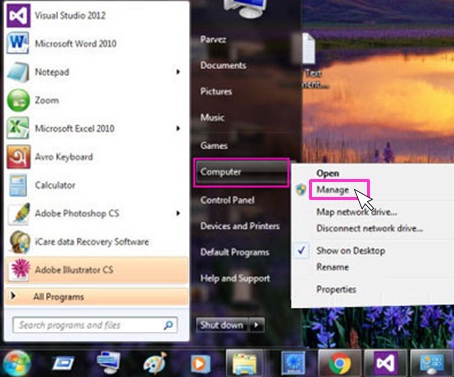This screenshot has width=454, height=377.
Task: Open Games from Start menu
Action: (214, 146)
